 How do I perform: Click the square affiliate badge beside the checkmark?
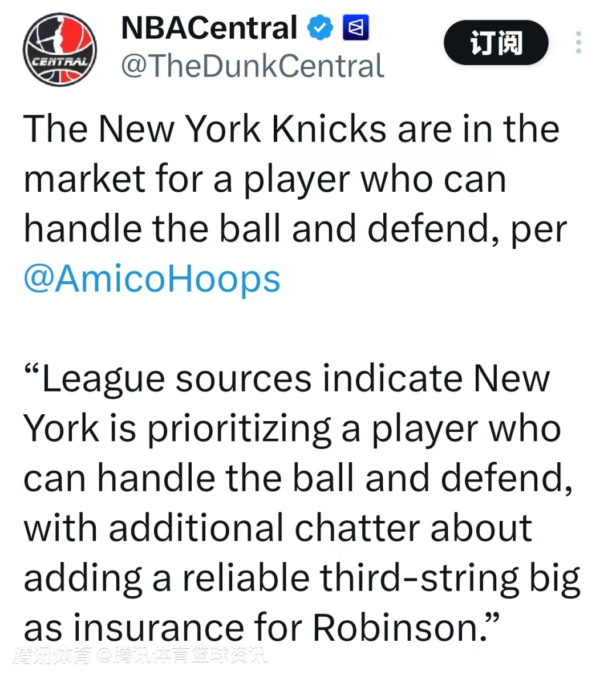point(355,28)
